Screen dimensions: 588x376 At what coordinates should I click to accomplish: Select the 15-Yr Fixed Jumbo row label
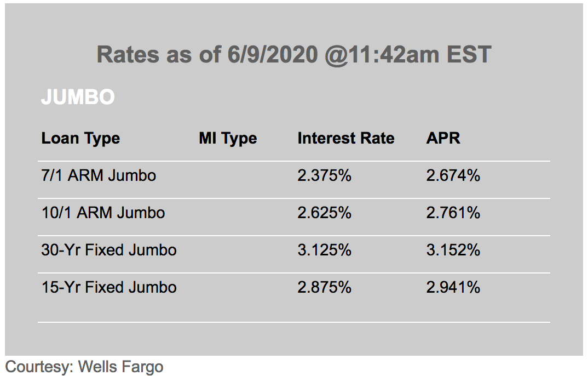pos(109,287)
